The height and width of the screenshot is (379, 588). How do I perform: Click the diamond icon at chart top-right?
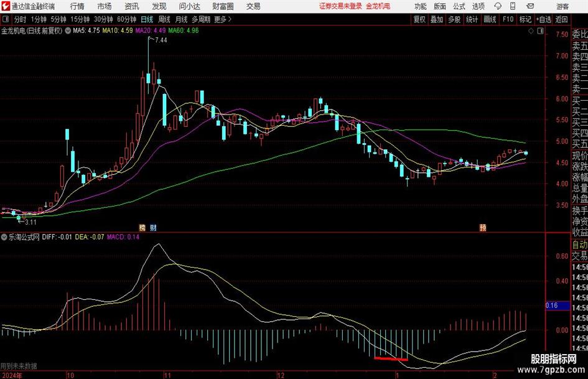pos(531,31)
